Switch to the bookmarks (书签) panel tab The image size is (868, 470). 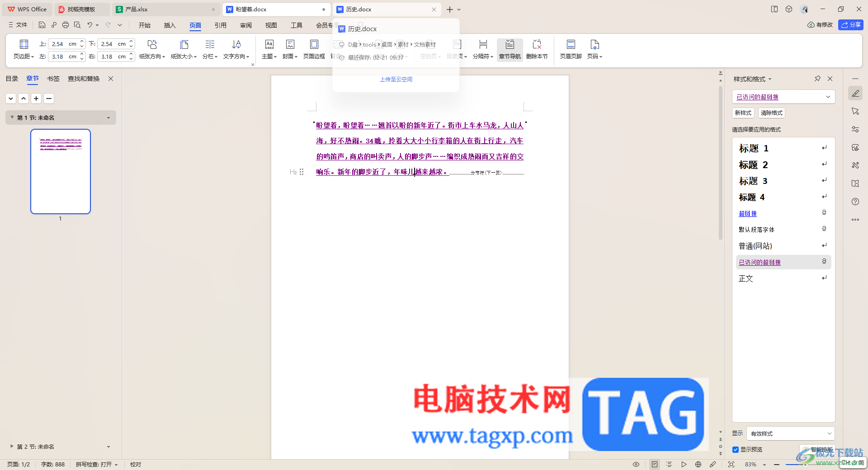coord(53,79)
